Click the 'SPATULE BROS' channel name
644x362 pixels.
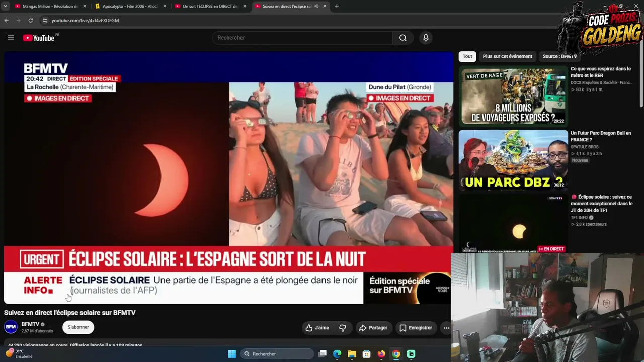click(584, 147)
